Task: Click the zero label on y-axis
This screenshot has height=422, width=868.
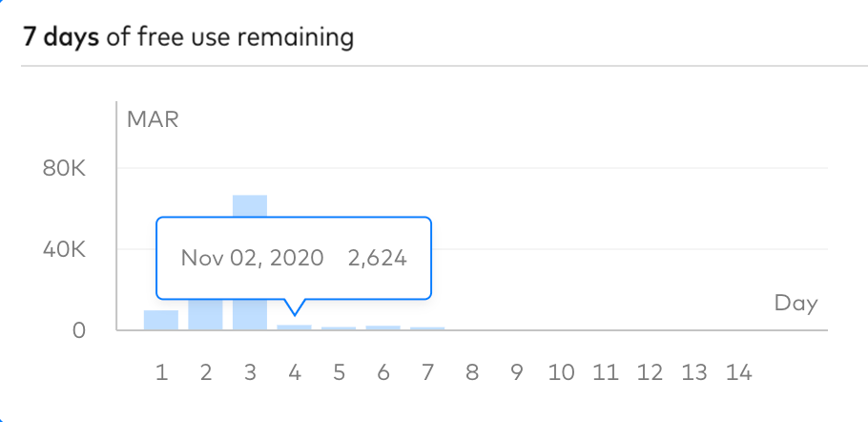Action: tap(79, 331)
